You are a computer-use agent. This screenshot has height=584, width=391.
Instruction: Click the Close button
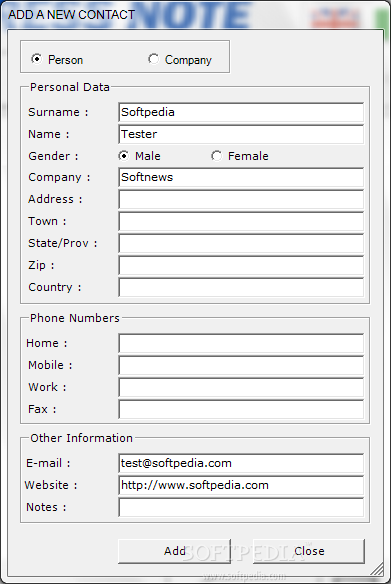(309, 551)
